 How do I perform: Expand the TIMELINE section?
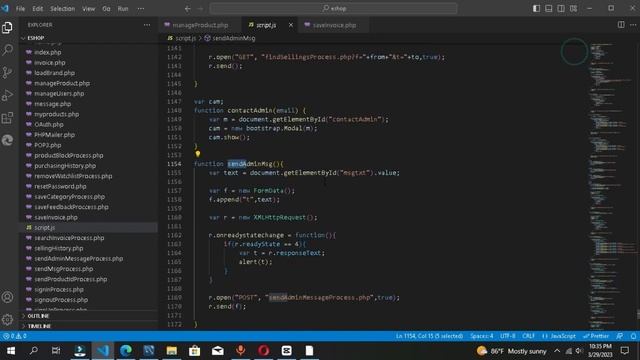39,326
